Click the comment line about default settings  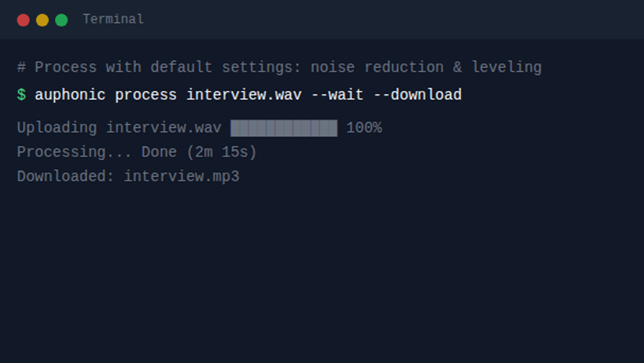click(x=279, y=67)
